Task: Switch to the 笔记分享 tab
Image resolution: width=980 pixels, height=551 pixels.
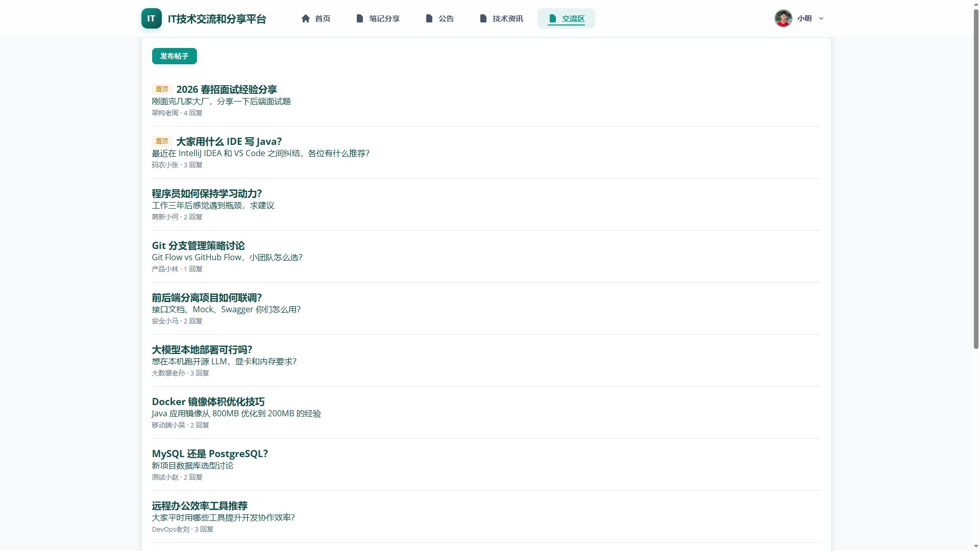Action: pyautogui.click(x=378, y=18)
